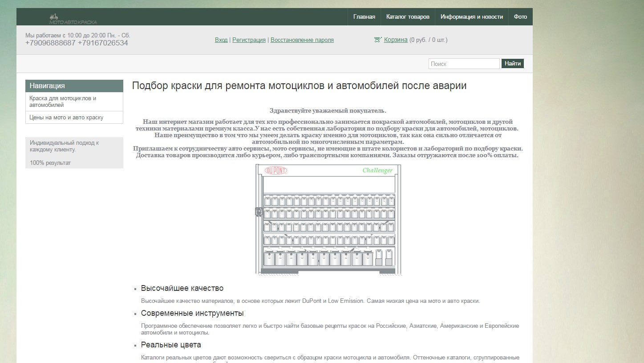Click phone number +79167026534
The width and height of the screenshot is (644, 363).
tap(103, 43)
